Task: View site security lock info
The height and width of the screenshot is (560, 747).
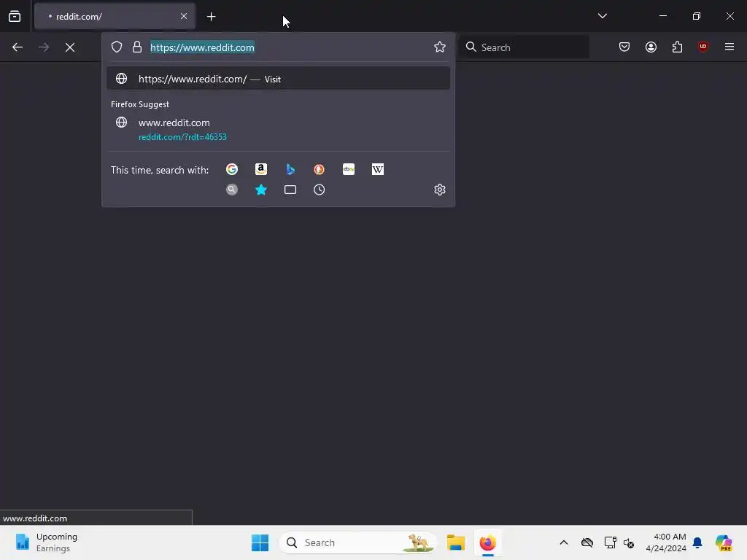Action: coord(137,47)
